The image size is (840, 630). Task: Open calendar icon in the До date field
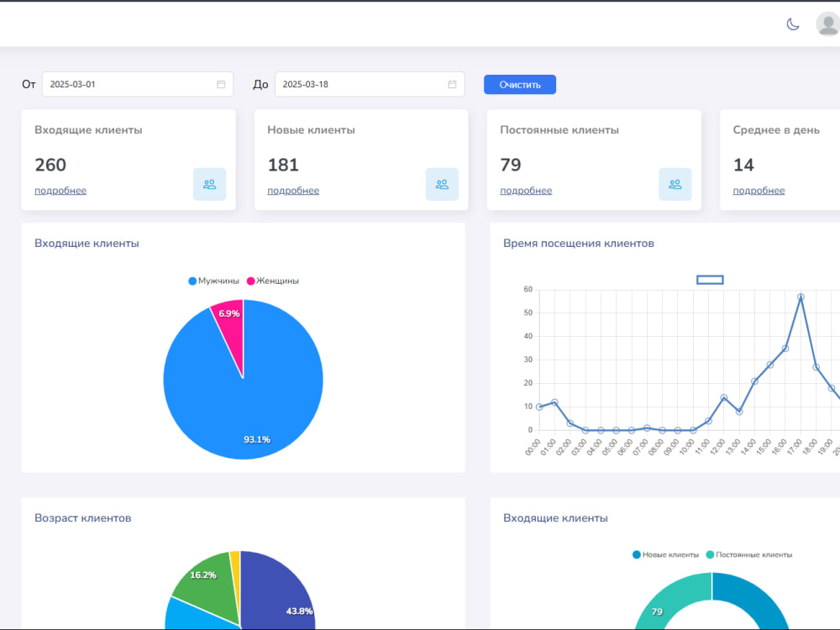pyautogui.click(x=452, y=84)
